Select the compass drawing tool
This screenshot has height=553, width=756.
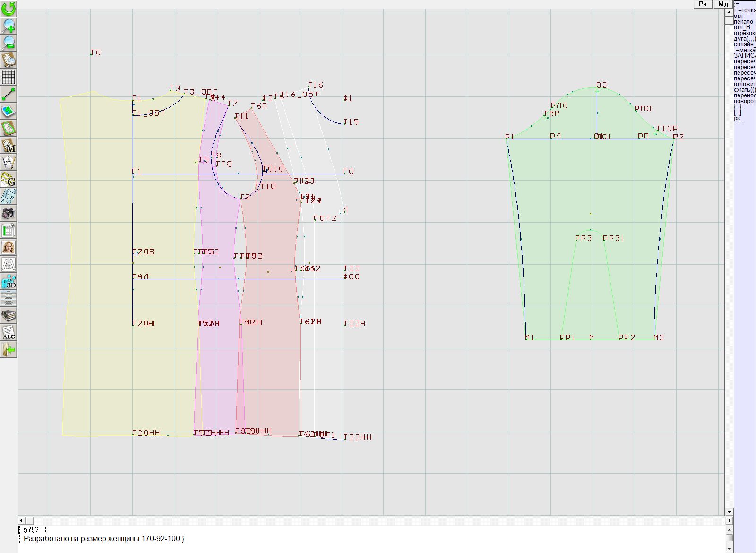(x=9, y=162)
